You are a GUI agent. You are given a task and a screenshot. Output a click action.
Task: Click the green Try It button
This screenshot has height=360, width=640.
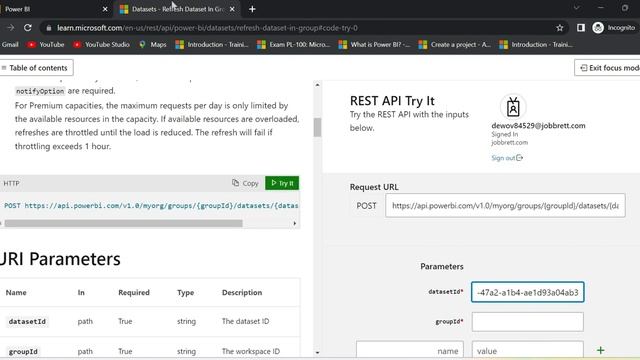click(x=282, y=183)
